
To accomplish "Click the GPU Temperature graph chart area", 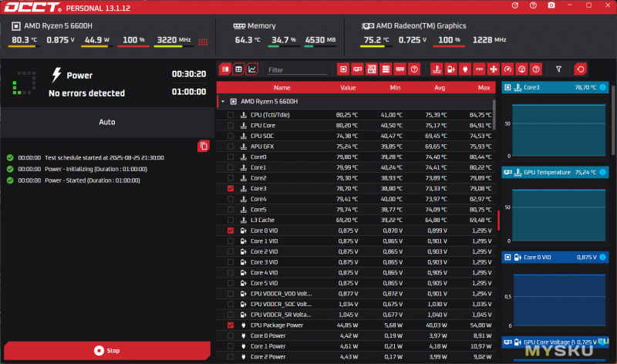I will 558,215.
